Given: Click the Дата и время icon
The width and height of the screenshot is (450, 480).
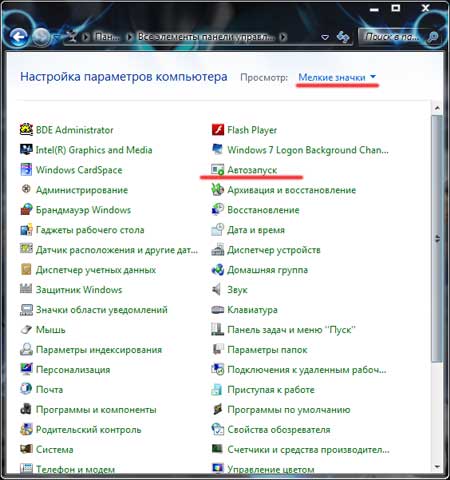Looking at the screenshot, I should pyautogui.click(x=218, y=230).
